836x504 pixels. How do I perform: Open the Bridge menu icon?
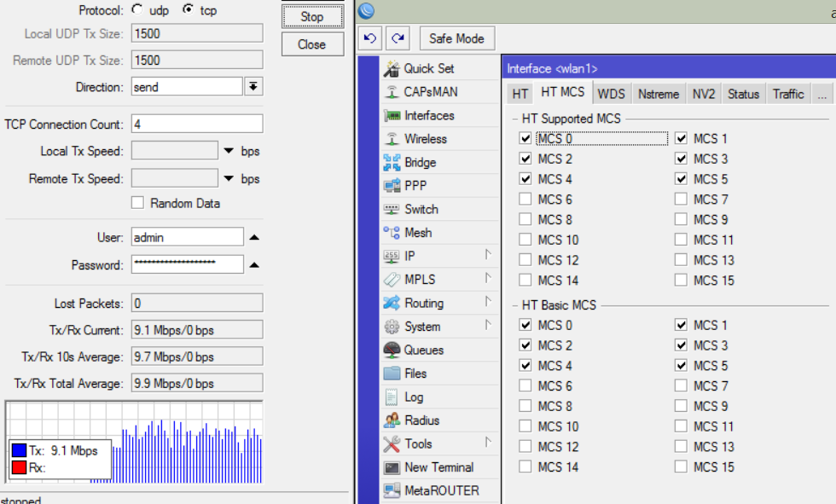pyautogui.click(x=392, y=163)
